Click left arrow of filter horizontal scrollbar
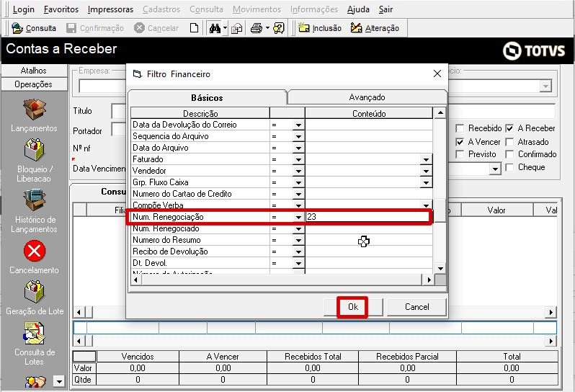The image size is (575, 392). pos(136,280)
